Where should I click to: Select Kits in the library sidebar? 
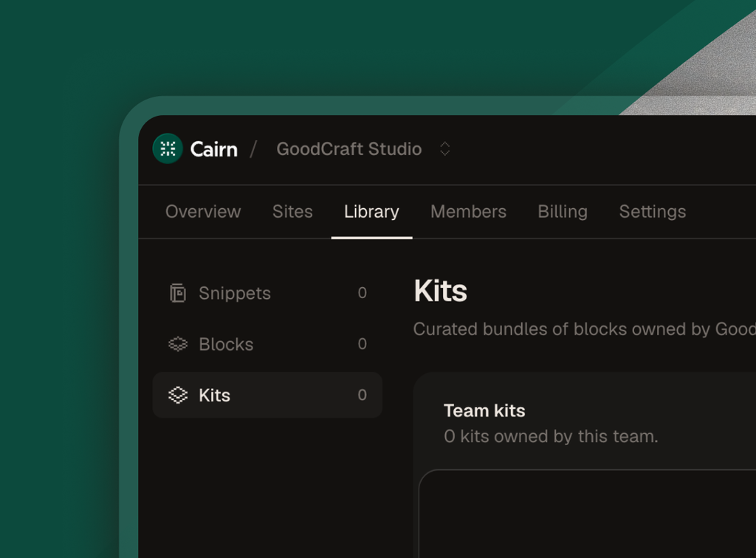pos(267,395)
